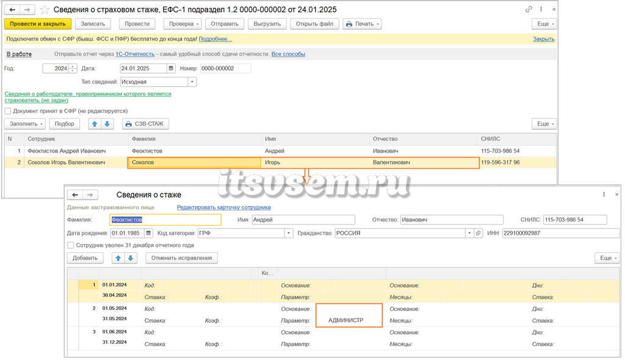Go forward using the main window's right arrow
The height and width of the screenshot is (364, 625).
[x=27, y=9]
